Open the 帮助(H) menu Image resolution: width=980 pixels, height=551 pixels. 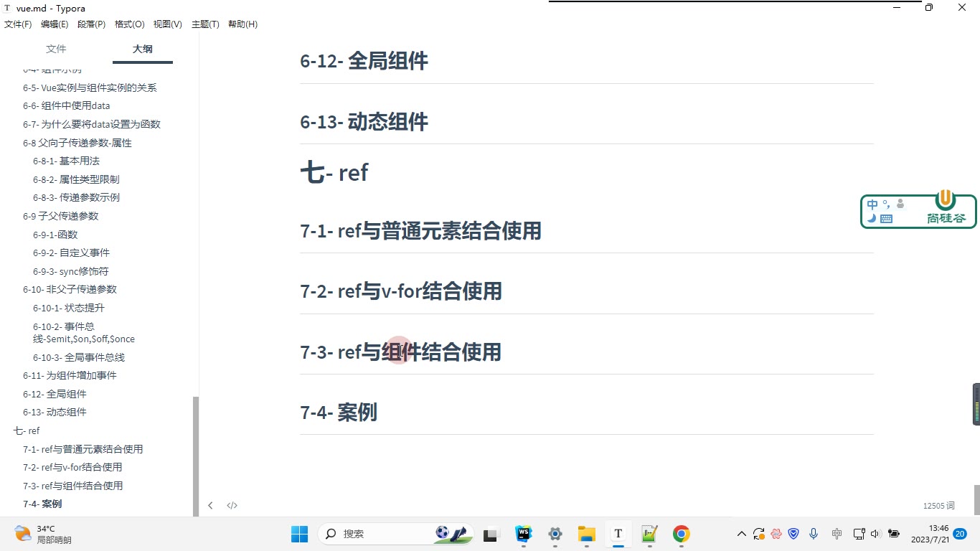coord(242,24)
